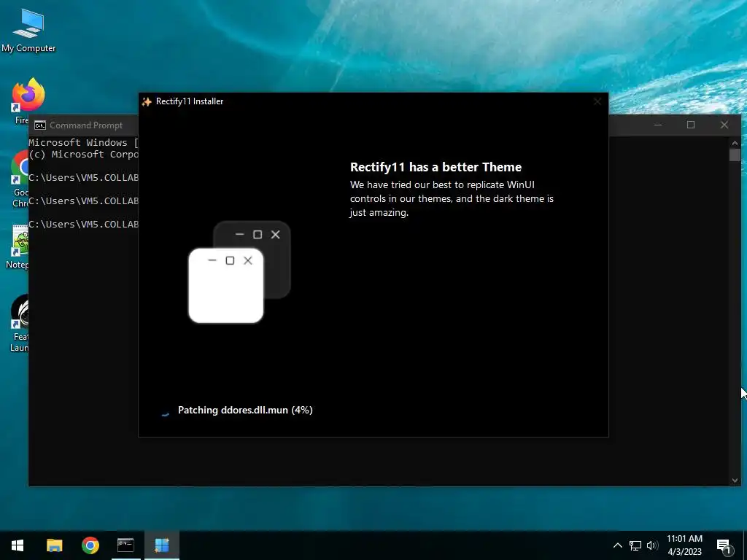Viewport: 747px width, 560px height.
Task: Open the Windows Start menu
Action: coord(18,545)
